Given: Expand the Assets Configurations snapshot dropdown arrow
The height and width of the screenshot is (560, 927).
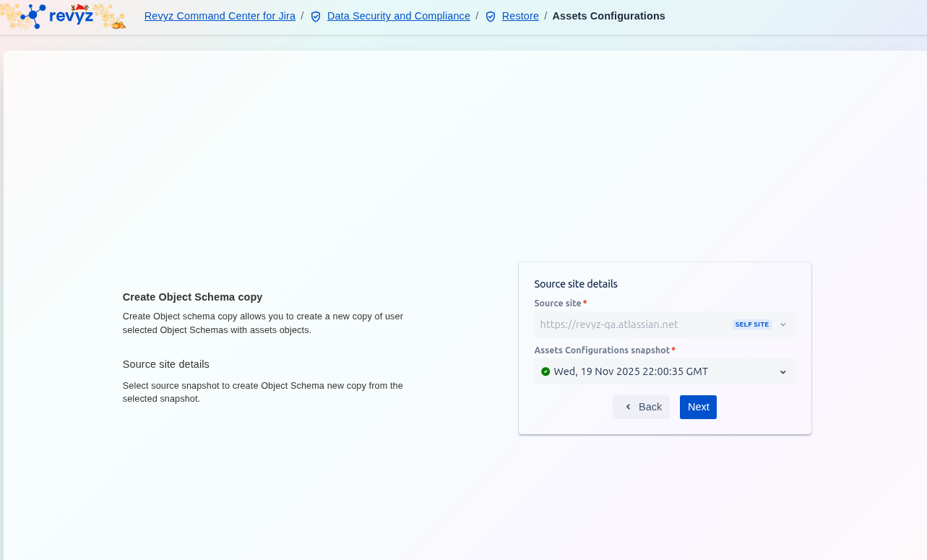Looking at the screenshot, I should [783, 372].
